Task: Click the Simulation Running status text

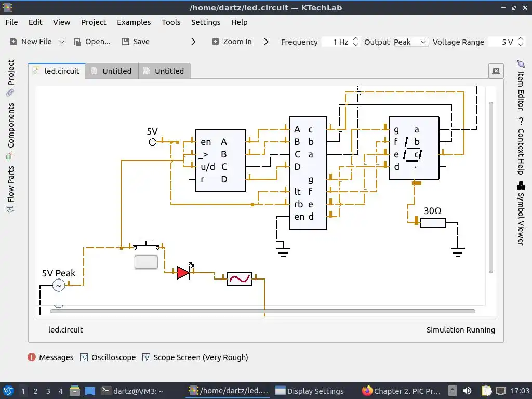Action: (460, 330)
